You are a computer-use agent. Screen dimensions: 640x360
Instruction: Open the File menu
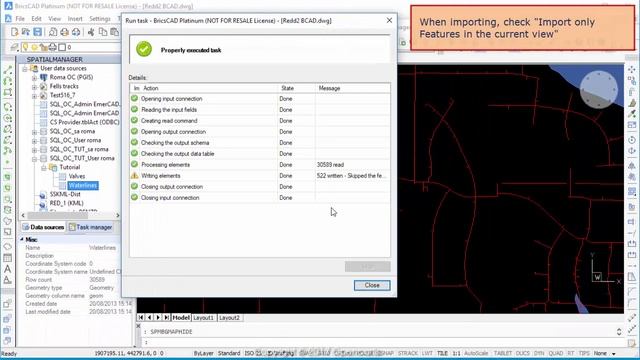pyautogui.click(x=20, y=19)
